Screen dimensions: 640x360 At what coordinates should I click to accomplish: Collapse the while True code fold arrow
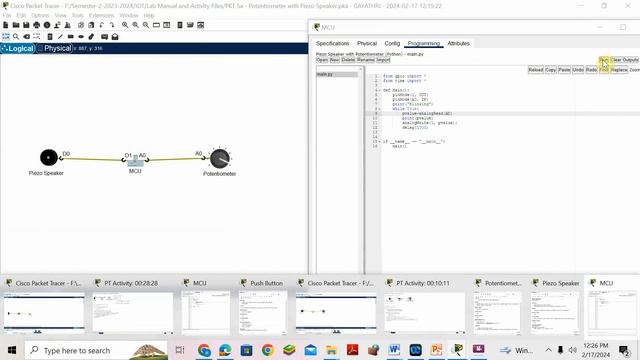[x=380, y=109]
